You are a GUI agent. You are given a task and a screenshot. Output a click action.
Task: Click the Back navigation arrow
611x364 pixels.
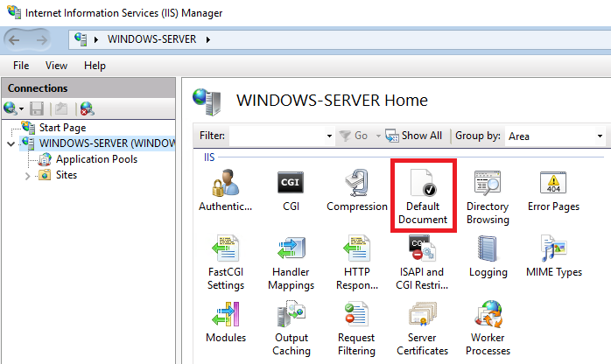[14, 39]
